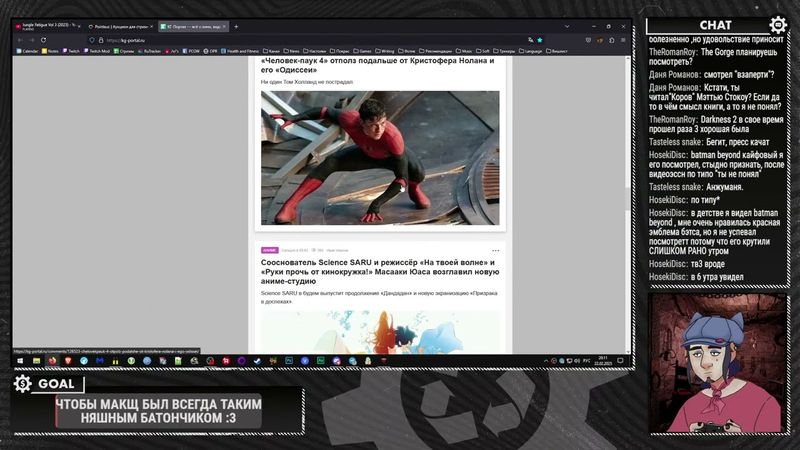Click the cyan bookmark star icon
This screenshot has height=450, width=800.
click(540, 40)
